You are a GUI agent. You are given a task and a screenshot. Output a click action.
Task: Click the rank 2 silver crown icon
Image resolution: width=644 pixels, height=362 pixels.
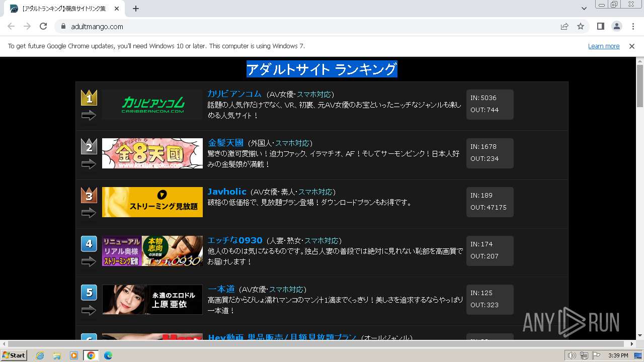tap(89, 146)
